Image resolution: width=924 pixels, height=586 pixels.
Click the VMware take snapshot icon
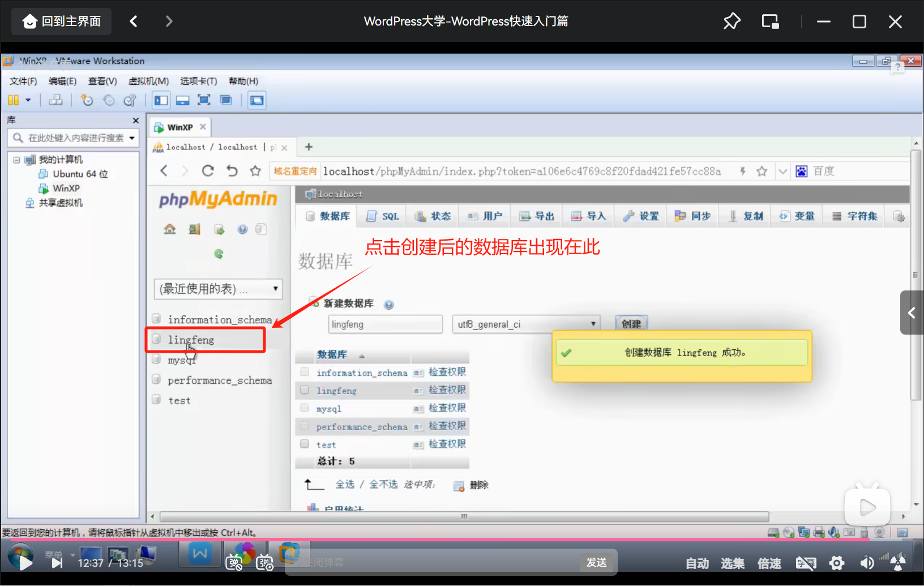87,100
